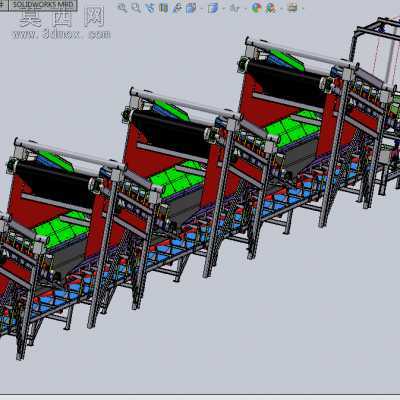Screen dimensions: 400x400
Task: Open Dynamic Annotation Views
Action: [177, 8]
